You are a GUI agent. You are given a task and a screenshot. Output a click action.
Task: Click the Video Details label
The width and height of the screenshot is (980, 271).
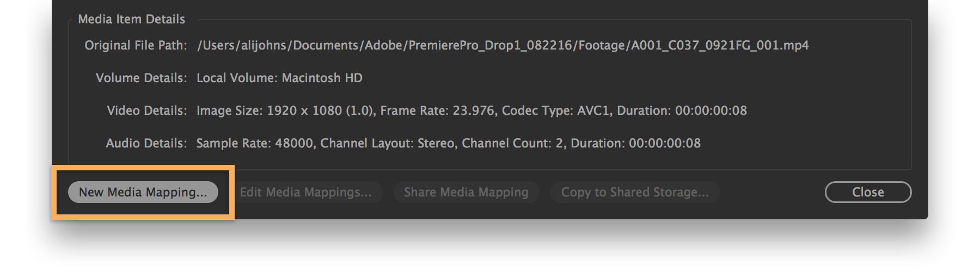coord(146,110)
